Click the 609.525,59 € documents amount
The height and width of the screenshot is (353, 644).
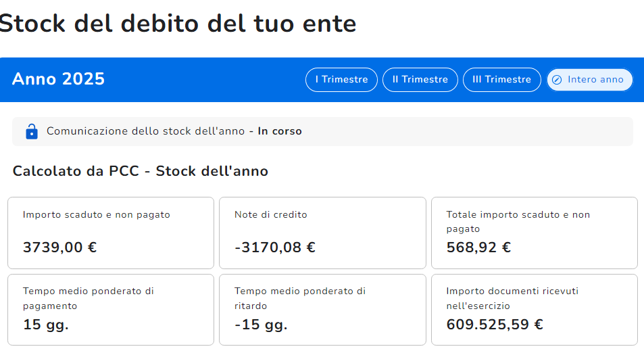point(495,325)
